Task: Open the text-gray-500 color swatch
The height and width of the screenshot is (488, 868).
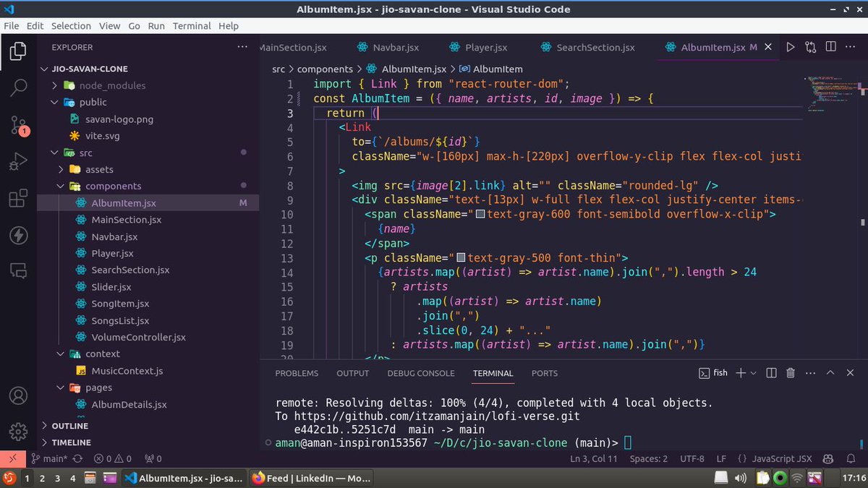Action: (x=459, y=257)
